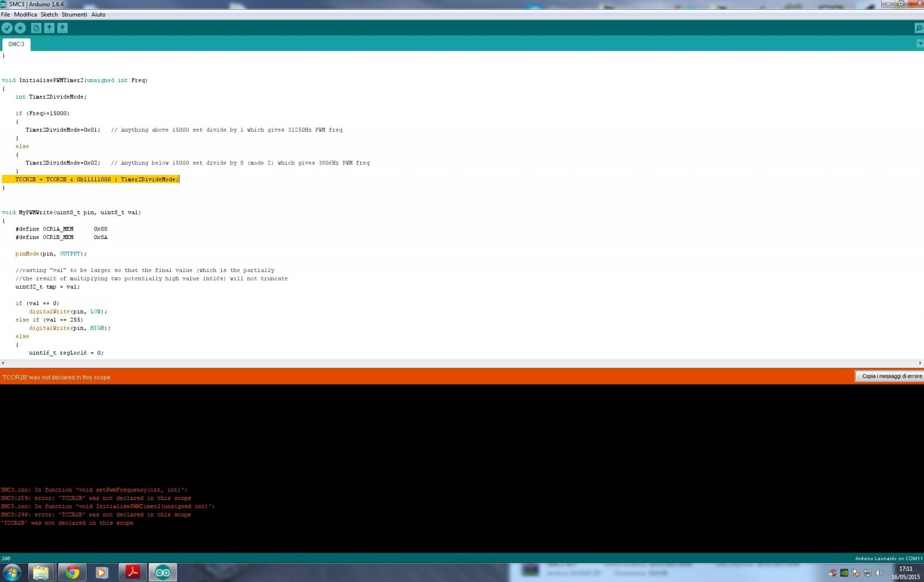Click the Arduino IDE taskbar icon
This screenshot has height=582, width=924.
point(163,573)
